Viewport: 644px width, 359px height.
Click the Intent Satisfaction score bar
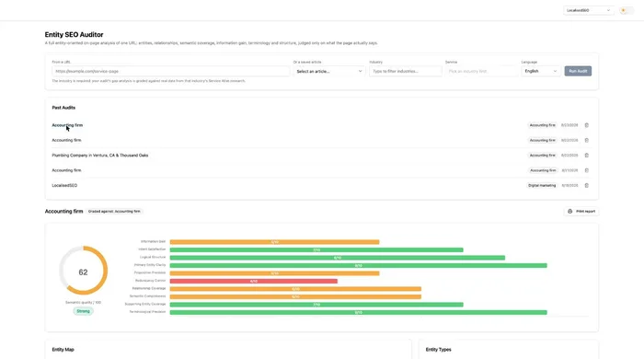coord(316,249)
